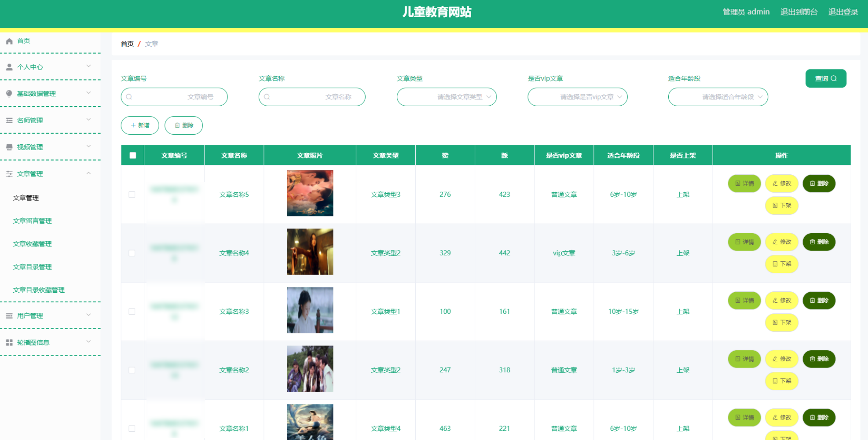Click 下架 for 文章名称5
The image size is (868, 441).
point(782,206)
